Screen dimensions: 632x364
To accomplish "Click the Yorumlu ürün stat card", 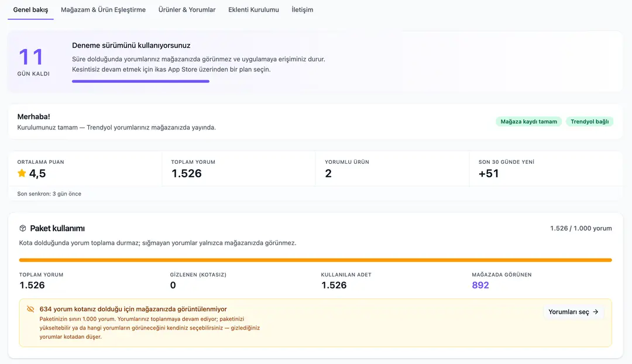I will [x=393, y=169].
